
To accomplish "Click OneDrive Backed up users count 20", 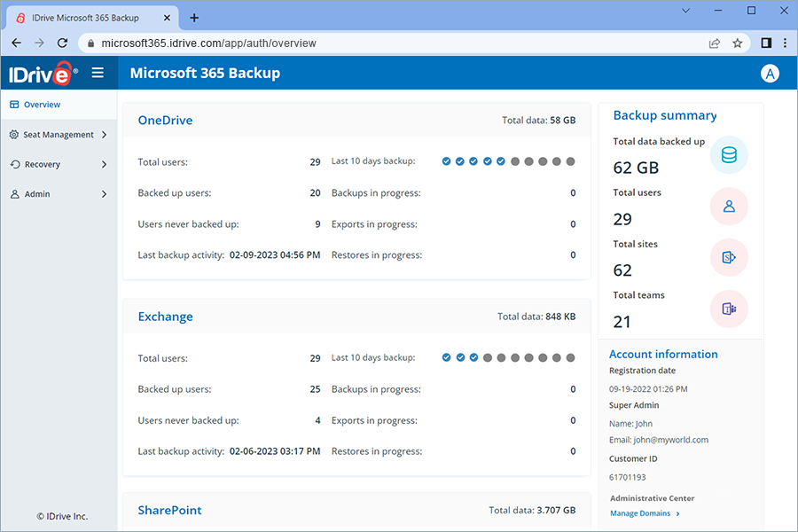I will point(315,193).
